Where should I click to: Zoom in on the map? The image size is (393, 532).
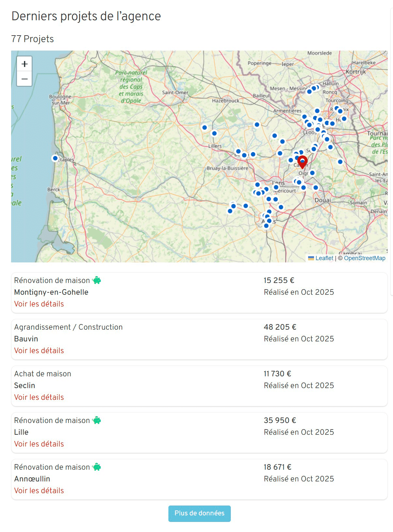[x=24, y=64]
